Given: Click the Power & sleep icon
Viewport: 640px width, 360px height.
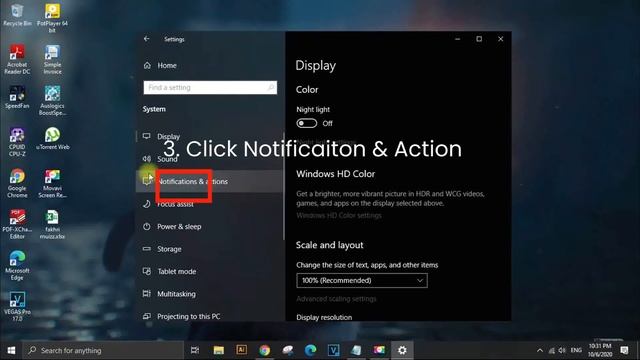Looking at the screenshot, I should [147, 226].
